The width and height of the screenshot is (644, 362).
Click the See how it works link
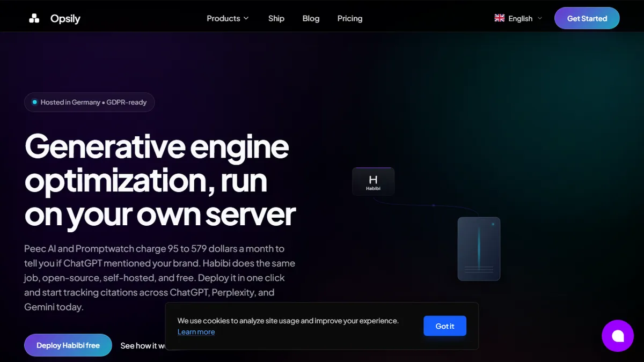[143, 346]
